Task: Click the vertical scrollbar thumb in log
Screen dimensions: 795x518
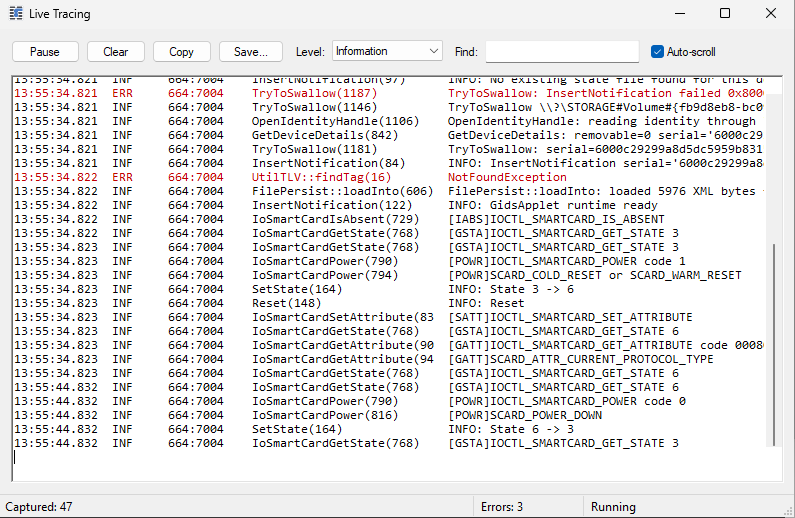Action: pos(774,345)
